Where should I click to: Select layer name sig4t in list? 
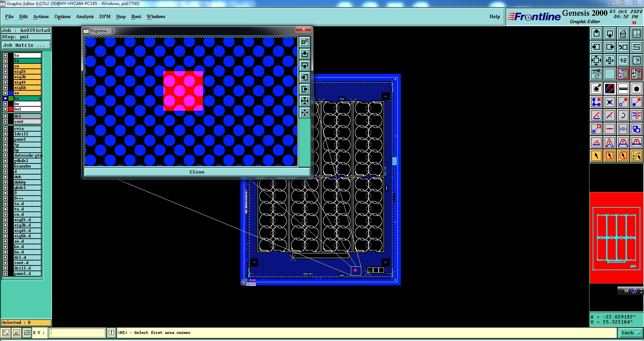click(28, 82)
